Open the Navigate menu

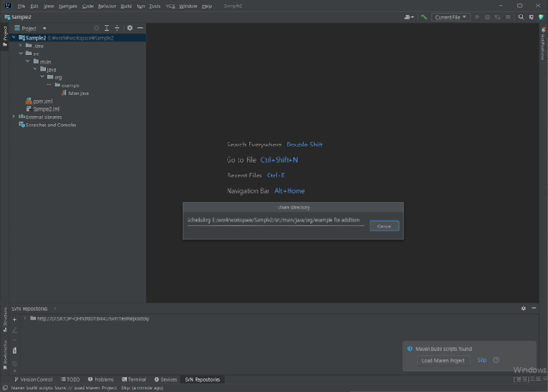[x=67, y=6]
